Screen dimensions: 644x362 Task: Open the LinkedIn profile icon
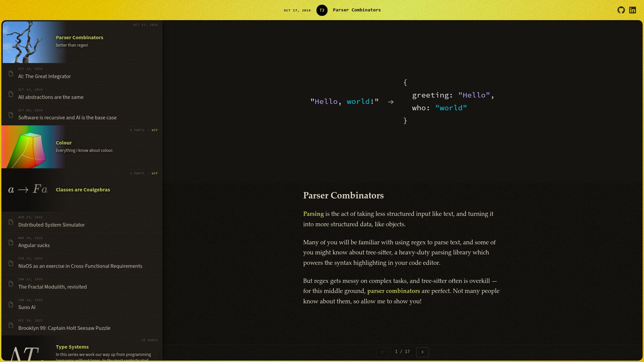(x=633, y=10)
